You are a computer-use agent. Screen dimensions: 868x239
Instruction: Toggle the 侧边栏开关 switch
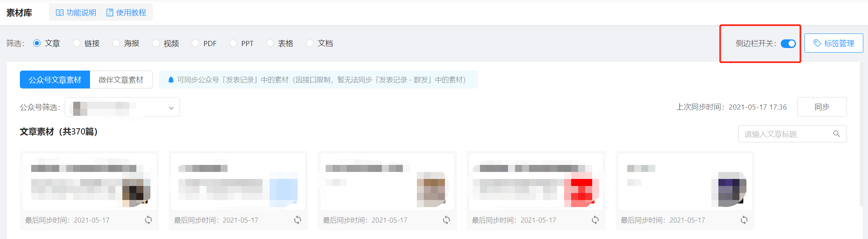point(788,44)
